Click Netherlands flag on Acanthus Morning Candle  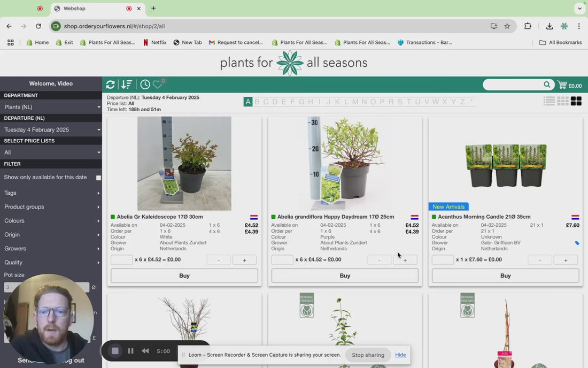(x=575, y=217)
